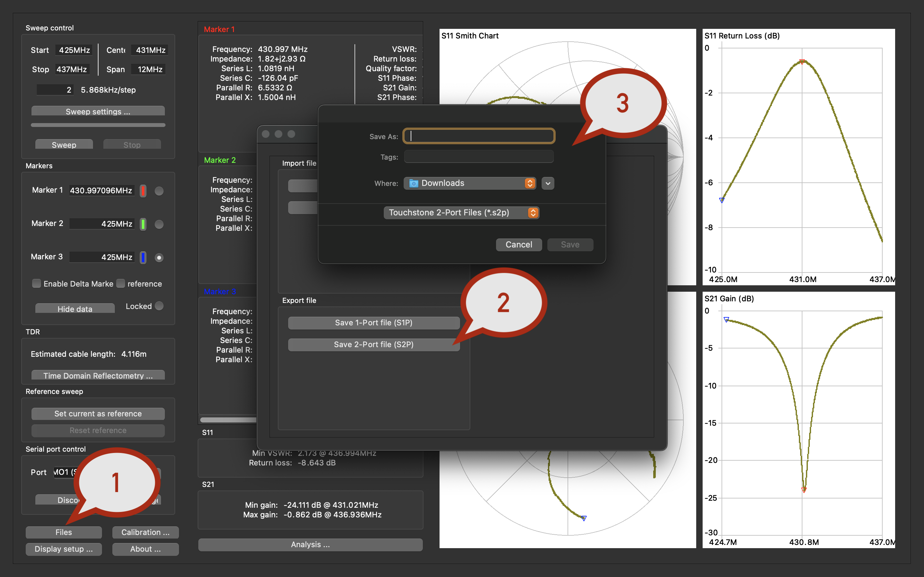This screenshot has height=577, width=924.
Task: Click the Sweep settings button
Action: (x=98, y=112)
